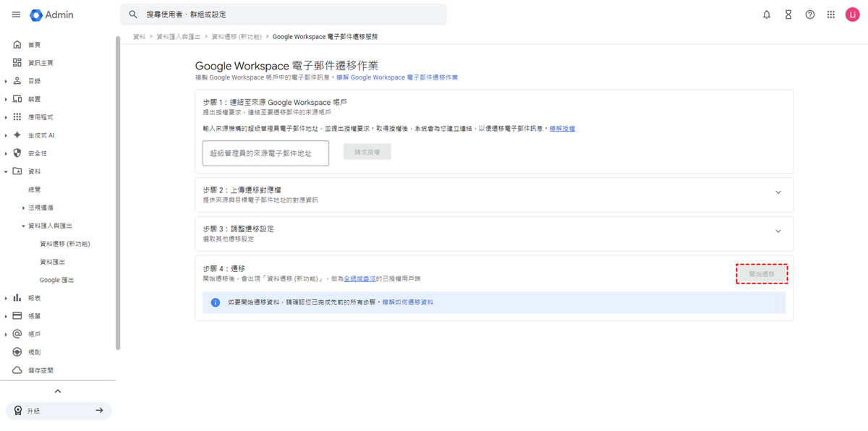The image size is (868, 431).
Task: Click the 安全性 shield icon
Action: pyautogui.click(x=17, y=153)
